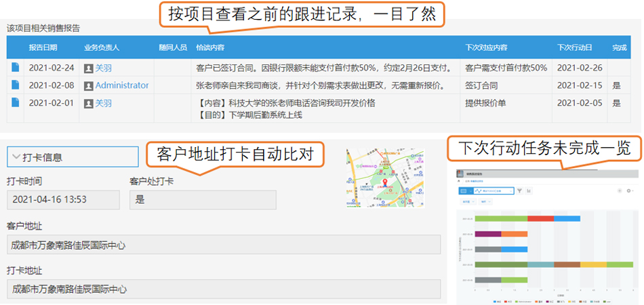Image resolution: width=644 pixels, height=305 pixels.
Task: Open the report document icon for 2021-02-24
Action: [x=15, y=68]
